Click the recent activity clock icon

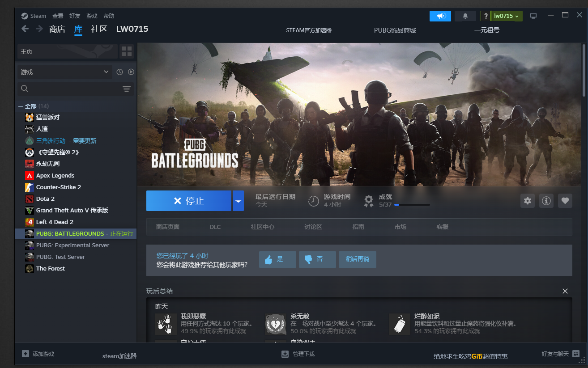click(119, 72)
